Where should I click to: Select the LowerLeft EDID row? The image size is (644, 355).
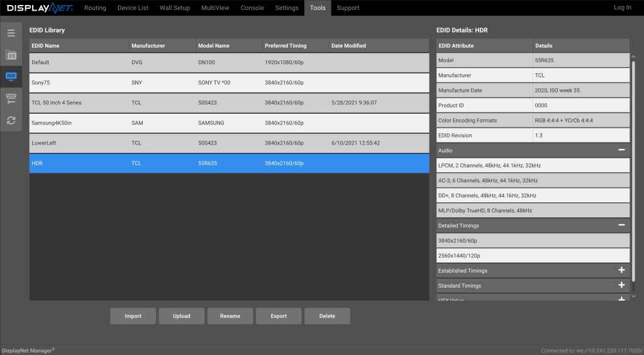(x=229, y=143)
